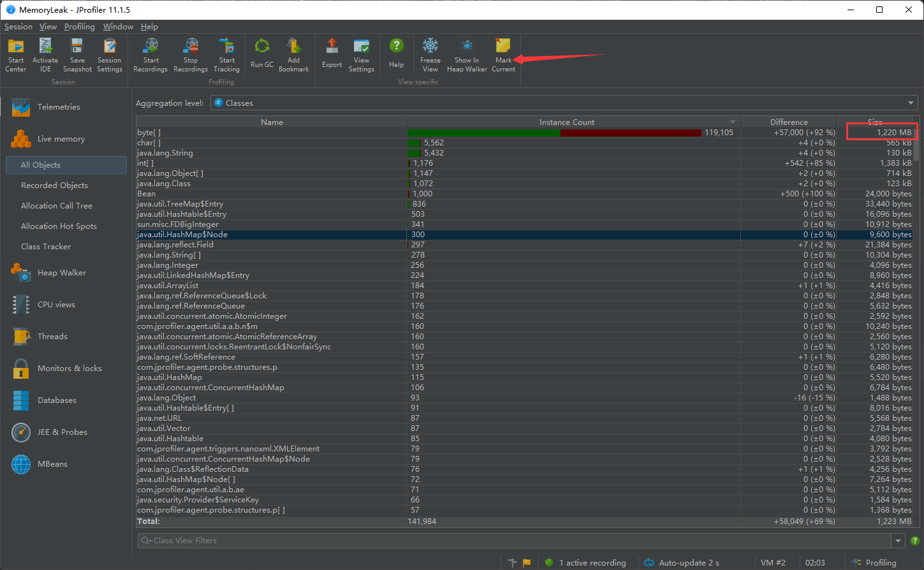Click into Class View Filters field
This screenshot has height=570, width=924.
tap(515, 541)
